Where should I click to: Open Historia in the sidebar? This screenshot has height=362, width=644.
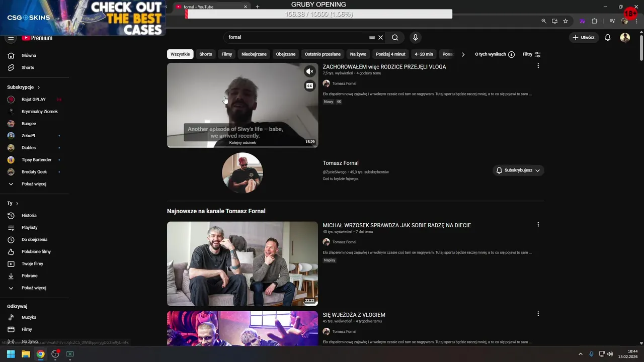point(34,215)
